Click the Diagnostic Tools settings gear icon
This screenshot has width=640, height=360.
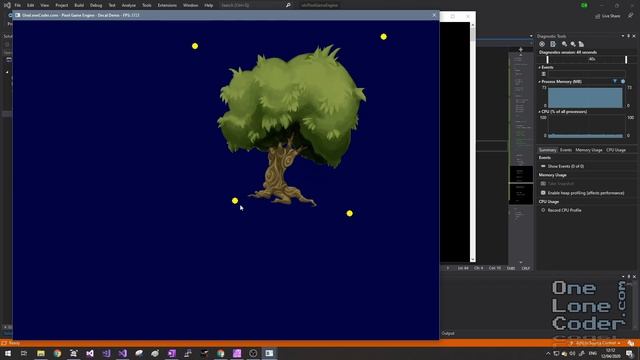tap(542, 44)
